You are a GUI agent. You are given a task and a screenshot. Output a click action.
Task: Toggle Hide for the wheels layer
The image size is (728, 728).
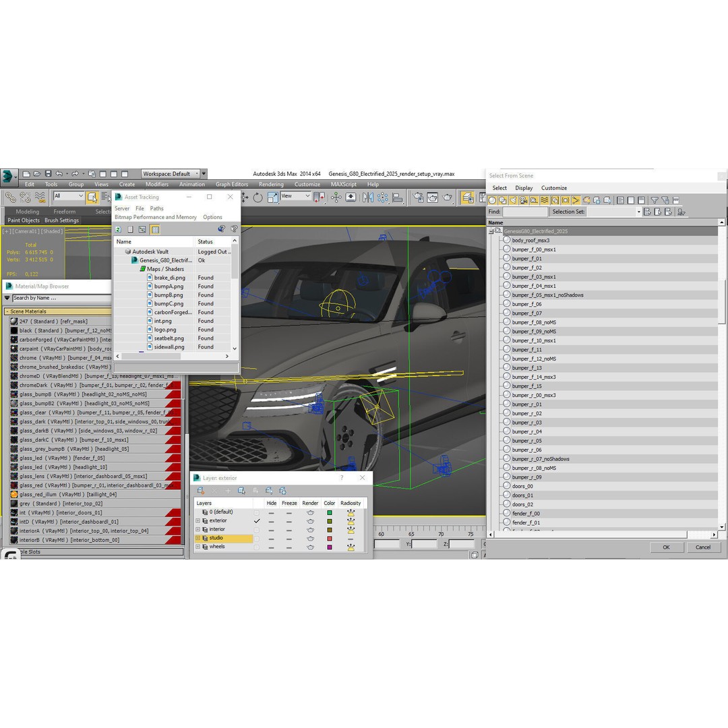pos(271,547)
